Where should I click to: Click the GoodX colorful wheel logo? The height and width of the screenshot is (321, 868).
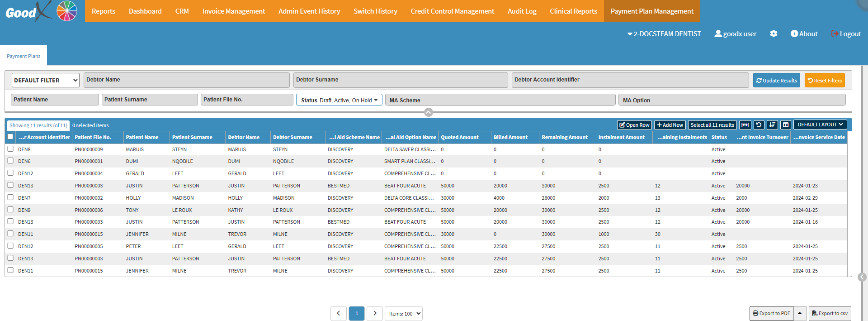pyautogui.click(x=67, y=11)
